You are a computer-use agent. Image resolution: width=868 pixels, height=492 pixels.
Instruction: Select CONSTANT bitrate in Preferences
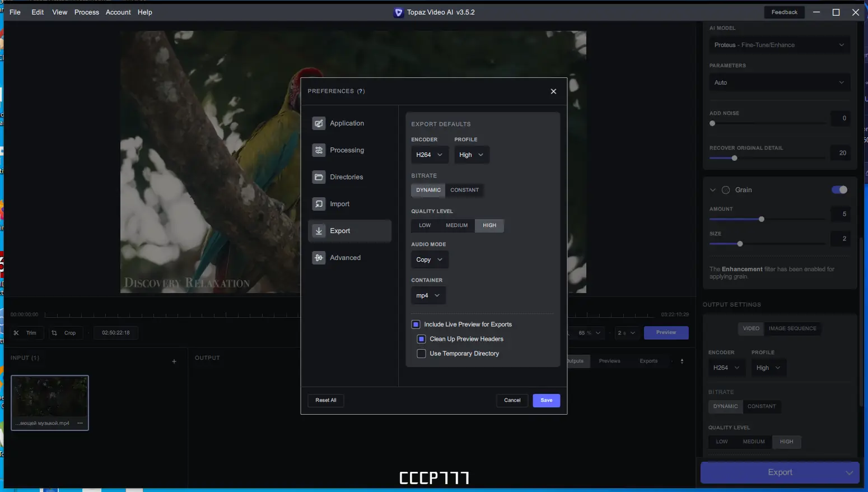pos(465,190)
